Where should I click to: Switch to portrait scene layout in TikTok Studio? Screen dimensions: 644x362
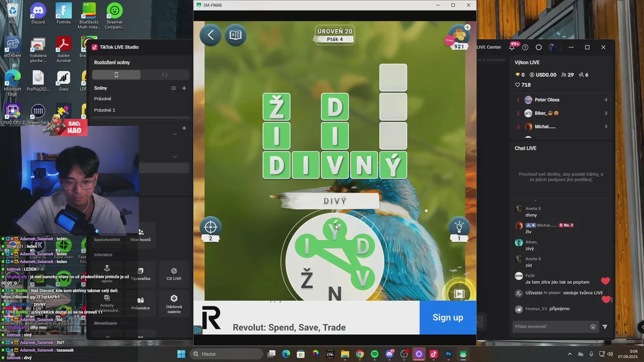[x=116, y=74]
